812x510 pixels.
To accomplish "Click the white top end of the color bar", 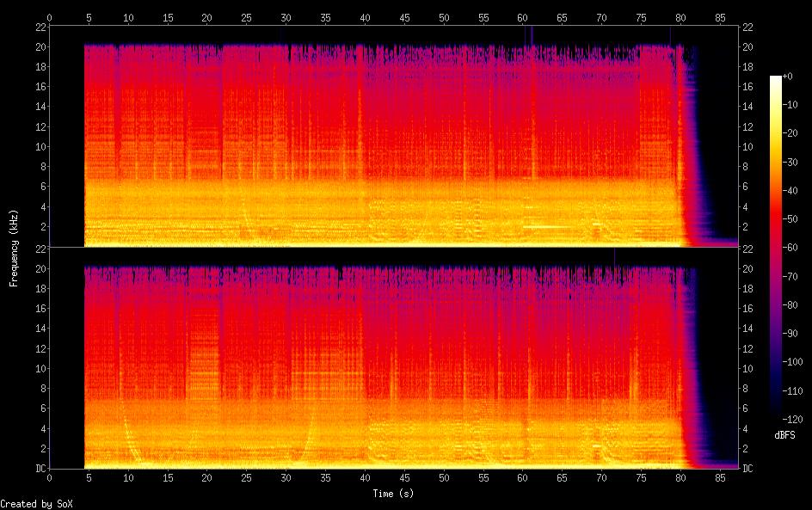I will click(776, 79).
